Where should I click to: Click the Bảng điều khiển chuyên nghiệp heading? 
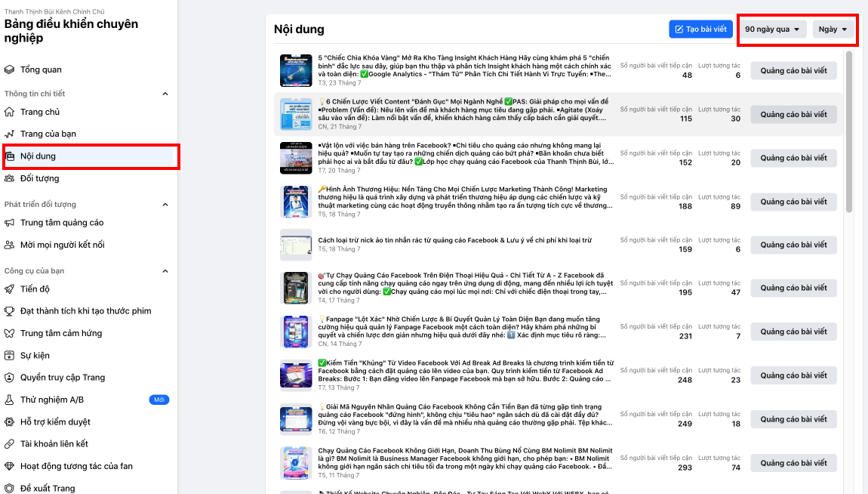(71, 31)
